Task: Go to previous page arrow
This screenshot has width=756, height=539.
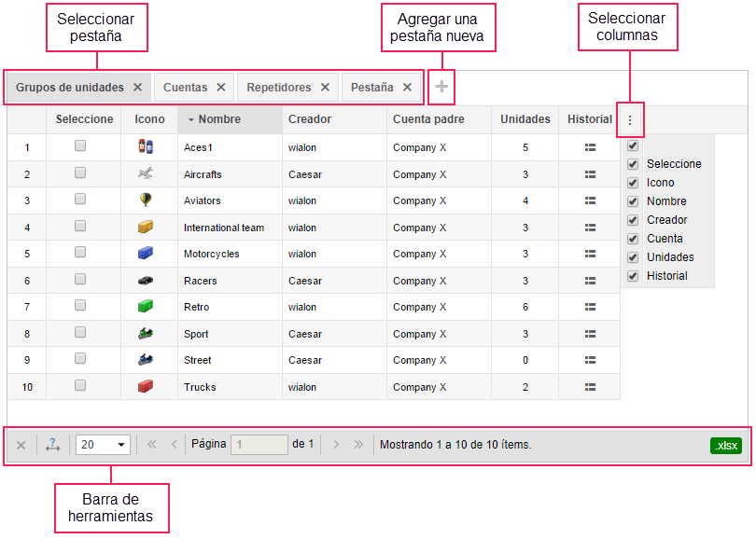Action: pos(174,445)
